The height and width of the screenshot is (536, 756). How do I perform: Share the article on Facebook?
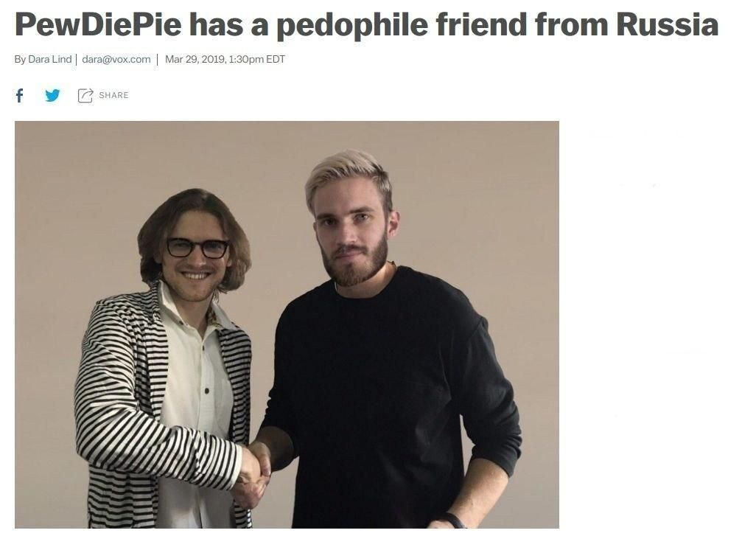pyautogui.click(x=19, y=95)
